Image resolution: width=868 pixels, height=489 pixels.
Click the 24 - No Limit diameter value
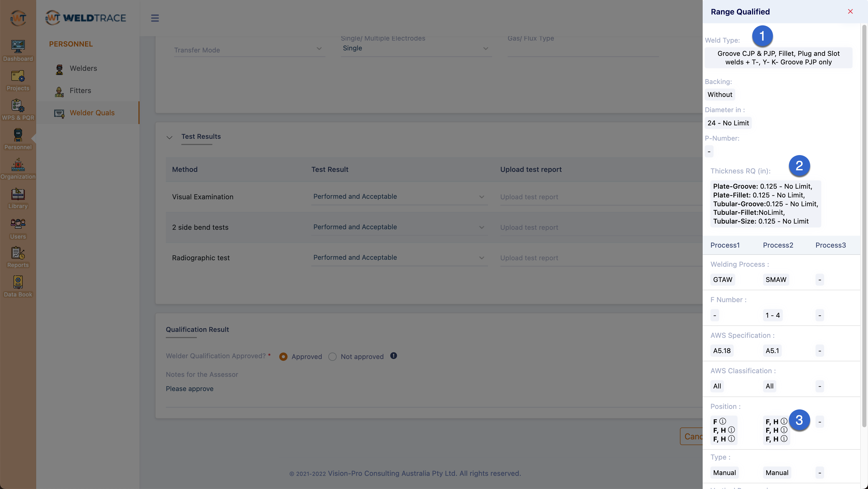728,123
